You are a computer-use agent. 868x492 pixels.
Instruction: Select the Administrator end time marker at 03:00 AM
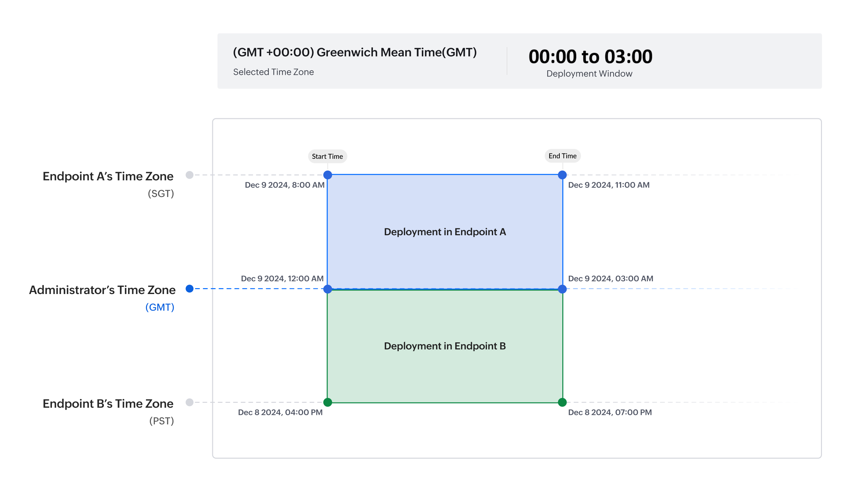coord(562,289)
